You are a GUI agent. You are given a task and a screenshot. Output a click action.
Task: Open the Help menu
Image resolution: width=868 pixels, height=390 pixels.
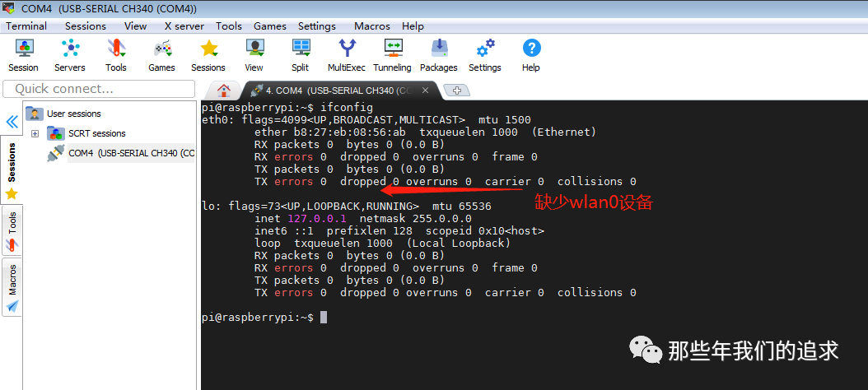[x=413, y=26]
